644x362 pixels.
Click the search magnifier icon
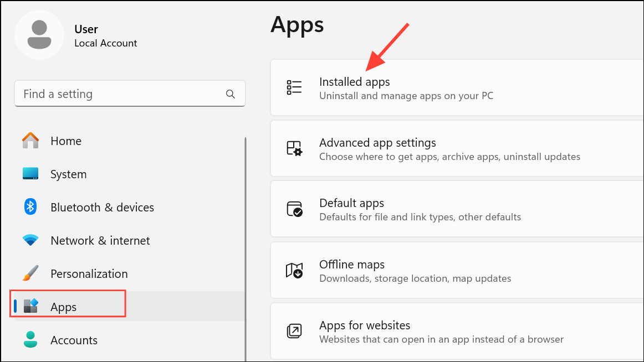click(x=231, y=94)
